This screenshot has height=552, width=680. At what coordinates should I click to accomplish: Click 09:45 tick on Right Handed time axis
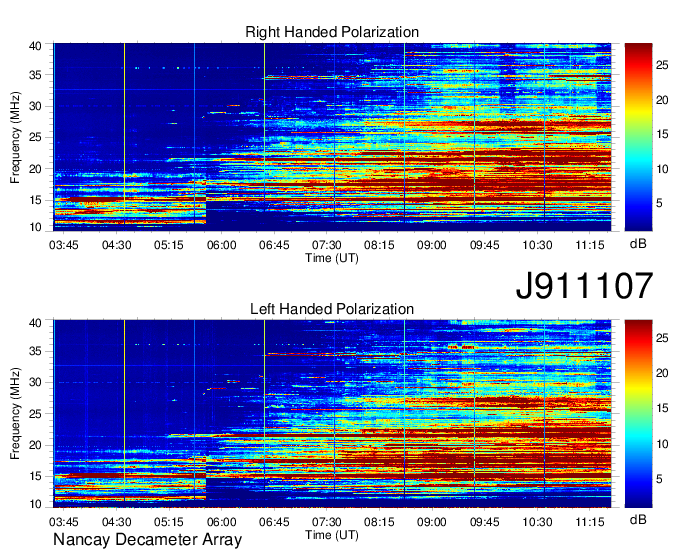point(484,245)
